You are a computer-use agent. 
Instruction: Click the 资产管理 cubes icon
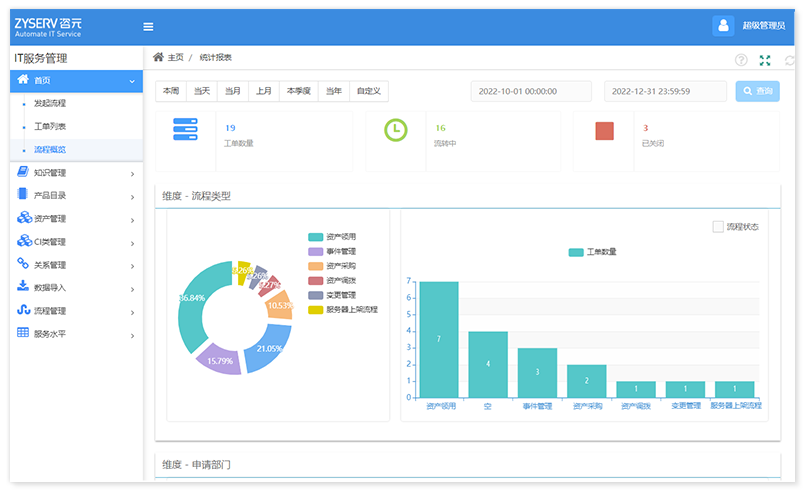coord(24,218)
